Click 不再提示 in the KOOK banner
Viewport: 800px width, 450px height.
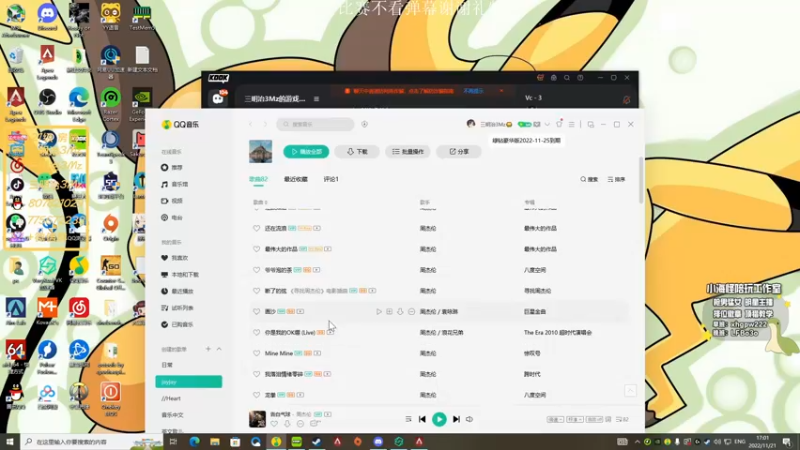tap(473, 91)
